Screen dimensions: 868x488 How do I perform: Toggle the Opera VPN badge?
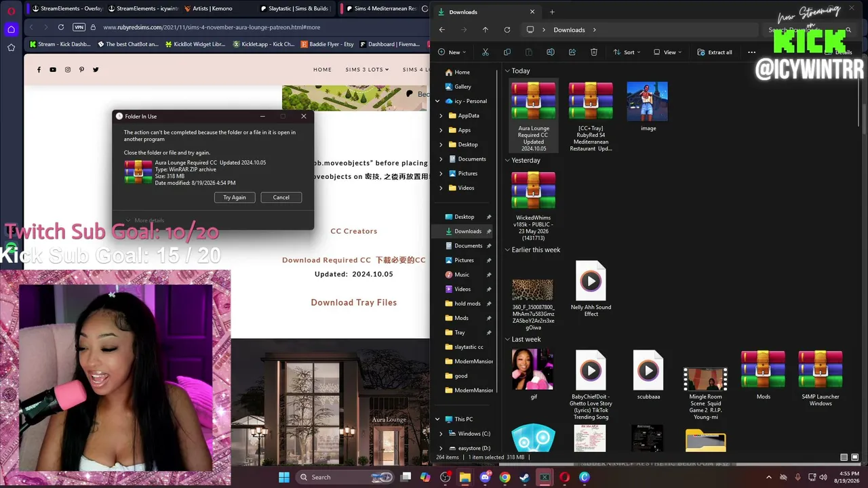coord(79,27)
